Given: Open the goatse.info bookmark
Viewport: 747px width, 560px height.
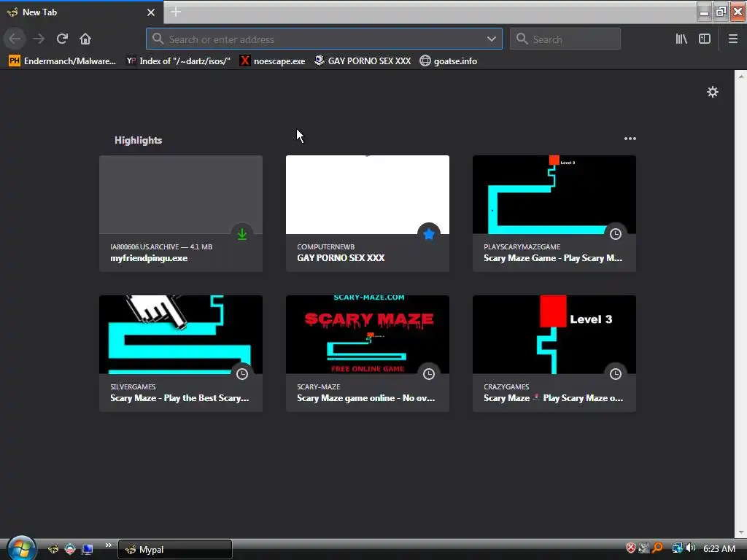Looking at the screenshot, I should [449, 61].
